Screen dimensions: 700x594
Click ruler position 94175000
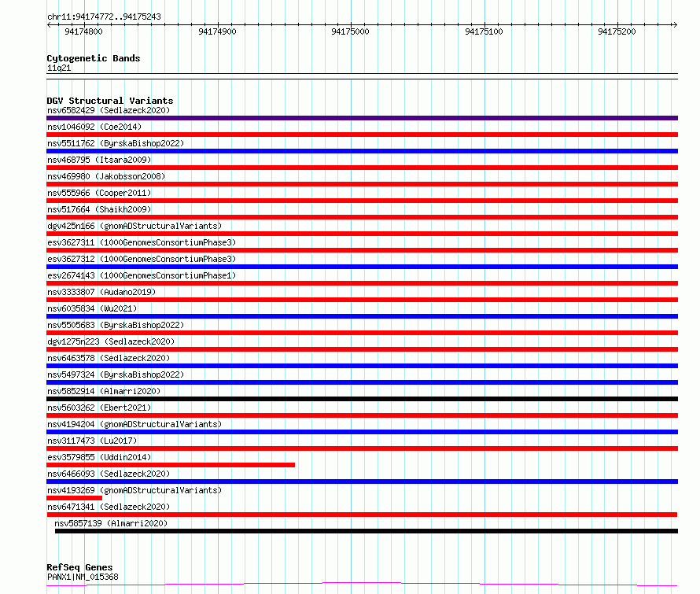coord(351,31)
